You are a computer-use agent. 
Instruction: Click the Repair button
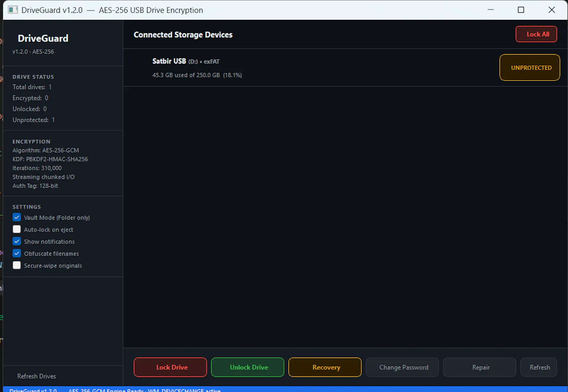pos(480,367)
